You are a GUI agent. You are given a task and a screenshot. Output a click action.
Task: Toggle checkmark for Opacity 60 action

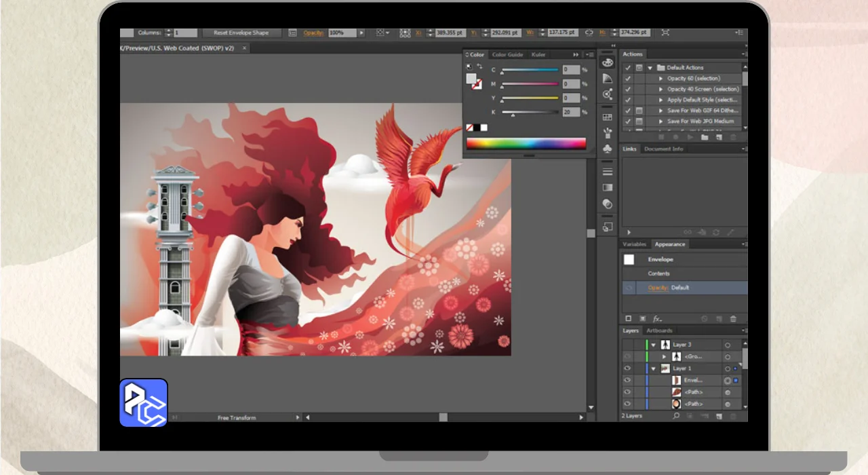(x=628, y=79)
